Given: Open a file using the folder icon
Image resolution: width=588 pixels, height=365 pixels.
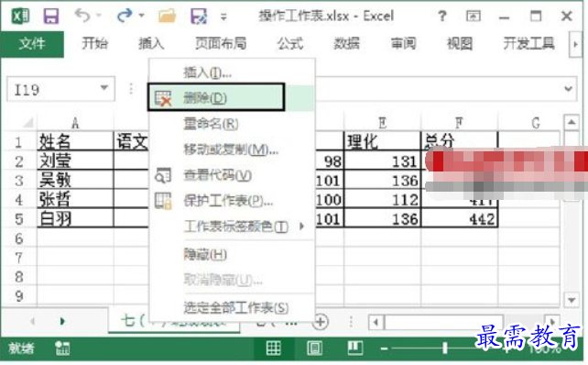Looking at the screenshot, I should point(168,17).
